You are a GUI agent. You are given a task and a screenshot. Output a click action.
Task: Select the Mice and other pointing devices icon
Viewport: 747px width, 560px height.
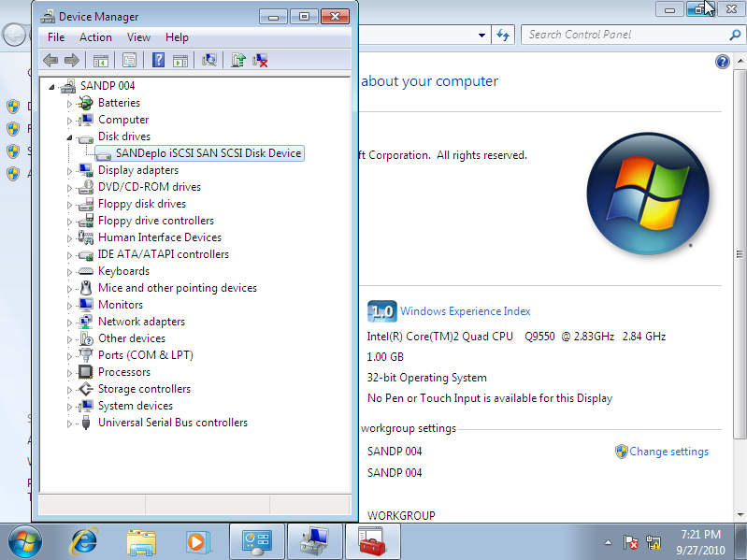(x=86, y=288)
